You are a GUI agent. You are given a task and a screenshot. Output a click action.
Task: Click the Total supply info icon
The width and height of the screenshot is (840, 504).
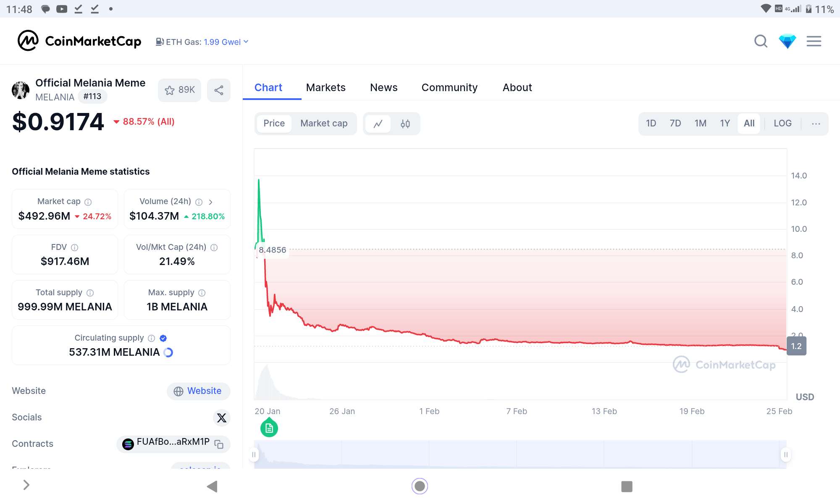coord(90,293)
